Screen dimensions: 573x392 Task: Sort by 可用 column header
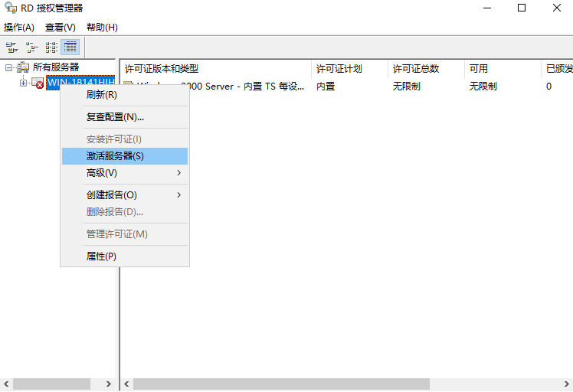503,69
